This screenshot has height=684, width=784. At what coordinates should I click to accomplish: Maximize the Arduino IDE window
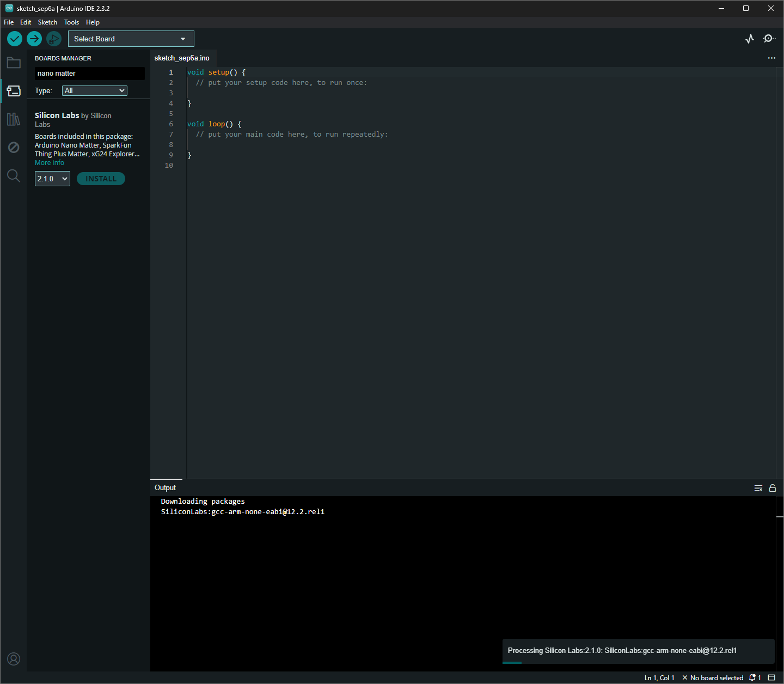coord(746,8)
